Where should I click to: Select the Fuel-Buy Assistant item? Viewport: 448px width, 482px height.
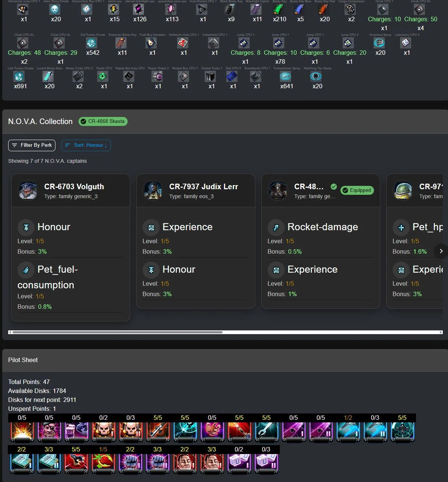151,43
